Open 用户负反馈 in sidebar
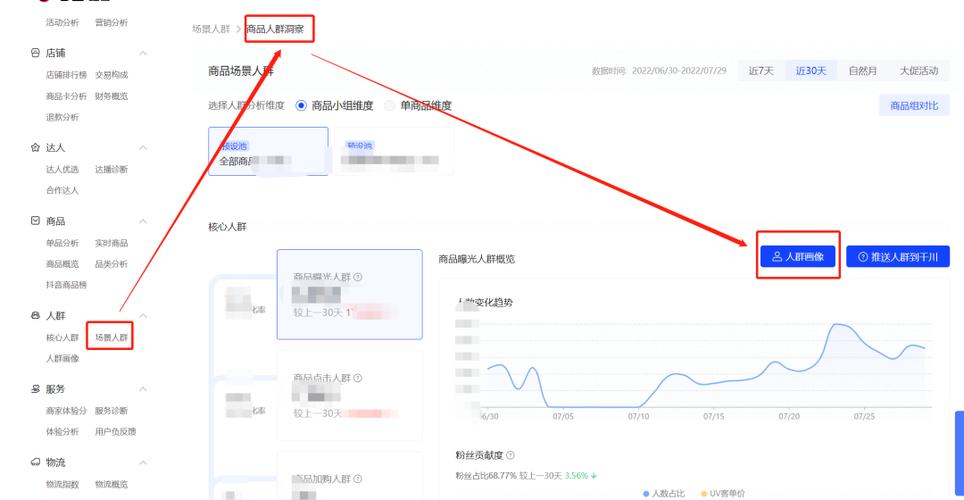964x500 pixels. pyautogui.click(x=116, y=431)
